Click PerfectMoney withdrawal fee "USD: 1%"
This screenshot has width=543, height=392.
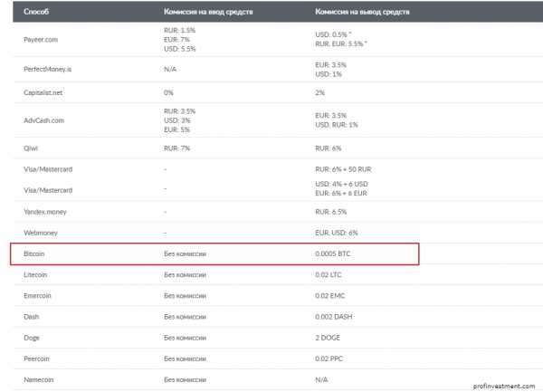[329, 74]
